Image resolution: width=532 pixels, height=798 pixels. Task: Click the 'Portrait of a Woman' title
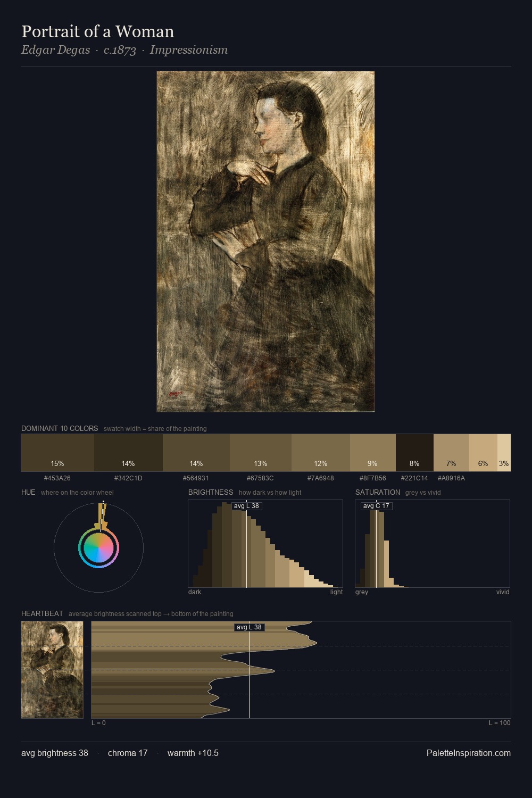point(98,31)
